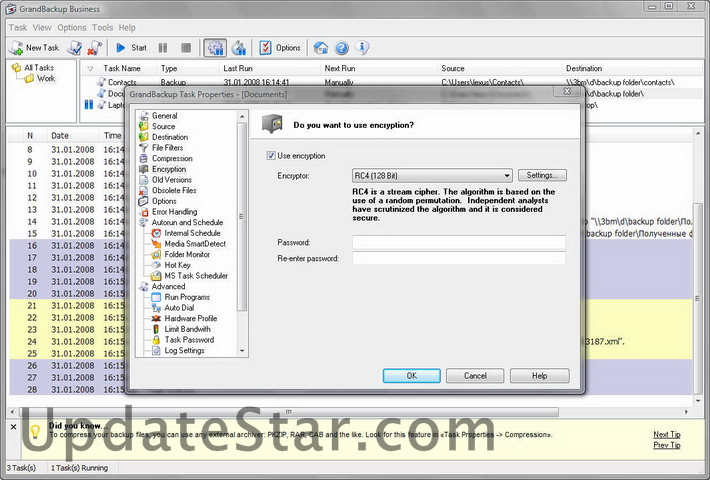Click the stopwatch scheduler toolbar icon
710x480 pixels.
[x=239, y=48]
